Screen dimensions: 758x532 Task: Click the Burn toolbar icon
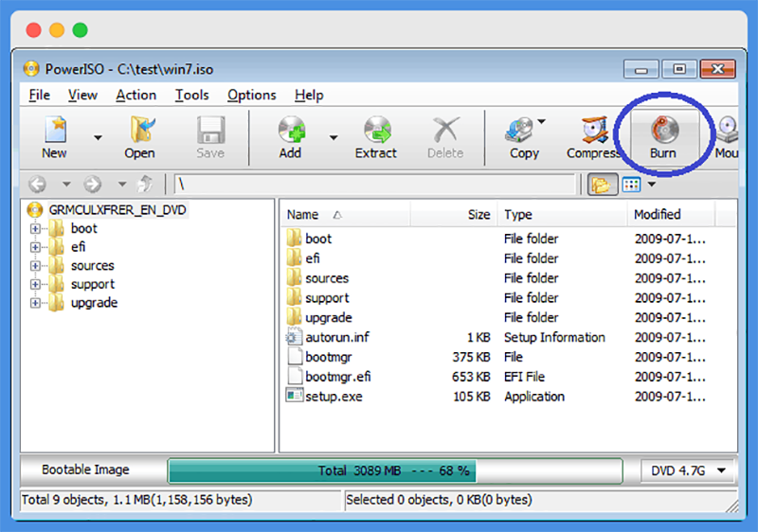[664, 130]
